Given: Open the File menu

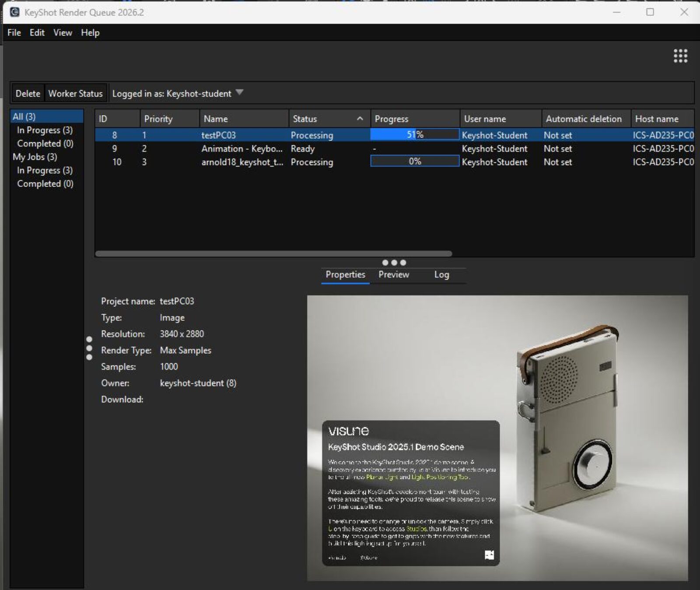Looking at the screenshot, I should click(14, 32).
